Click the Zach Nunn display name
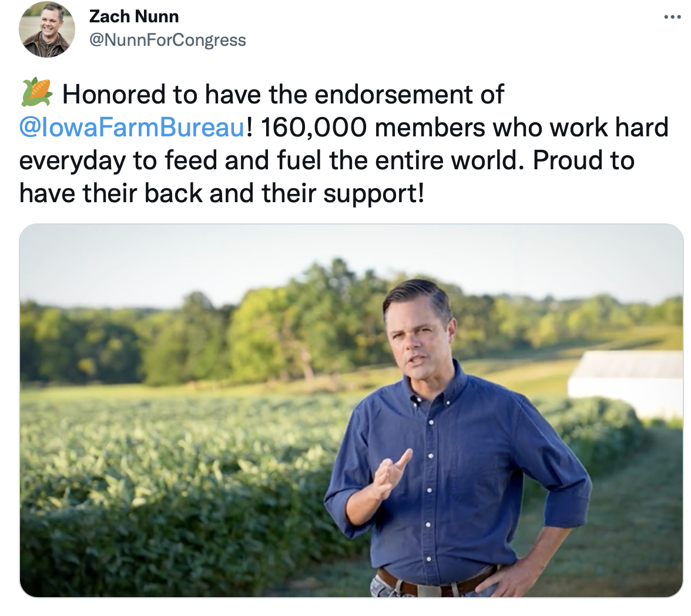 click(134, 17)
